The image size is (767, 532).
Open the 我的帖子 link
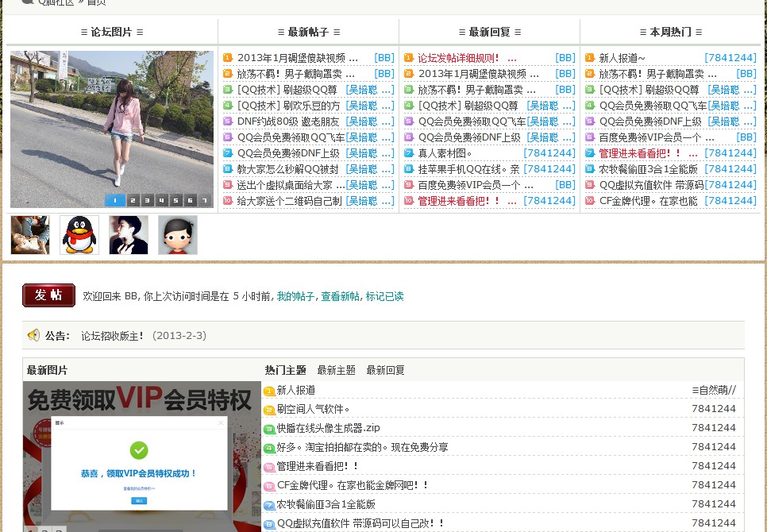(295, 296)
